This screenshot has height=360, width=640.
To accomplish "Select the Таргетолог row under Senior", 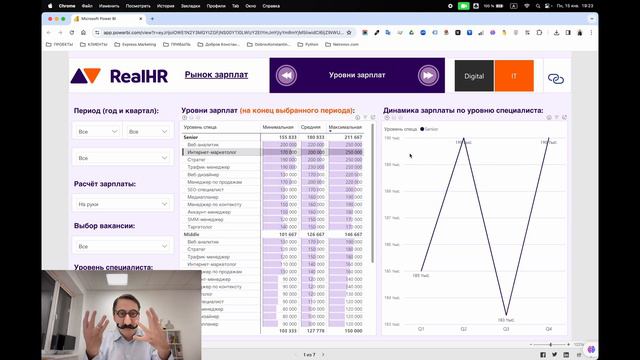I will [x=273, y=227].
